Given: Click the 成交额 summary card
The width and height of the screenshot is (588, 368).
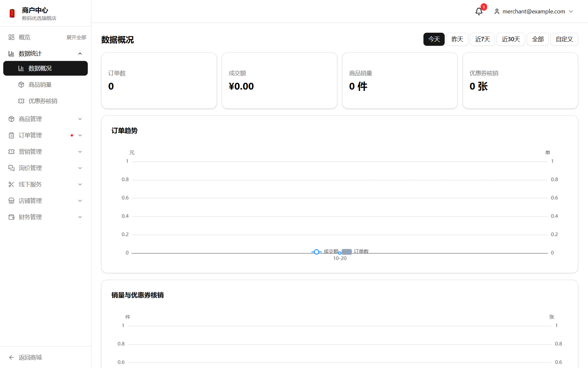Looking at the screenshot, I should coord(279,80).
